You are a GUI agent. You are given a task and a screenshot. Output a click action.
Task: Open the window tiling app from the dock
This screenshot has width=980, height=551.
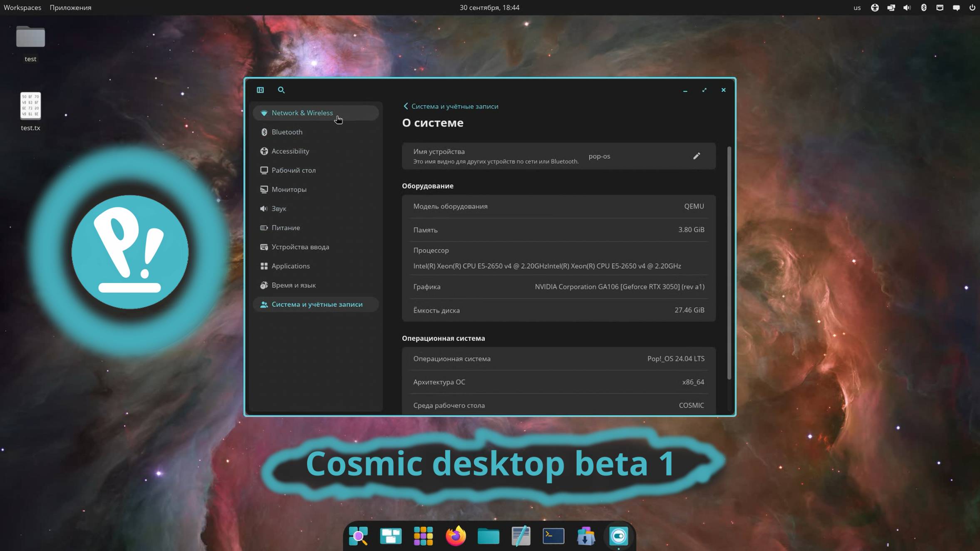point(390,536)
